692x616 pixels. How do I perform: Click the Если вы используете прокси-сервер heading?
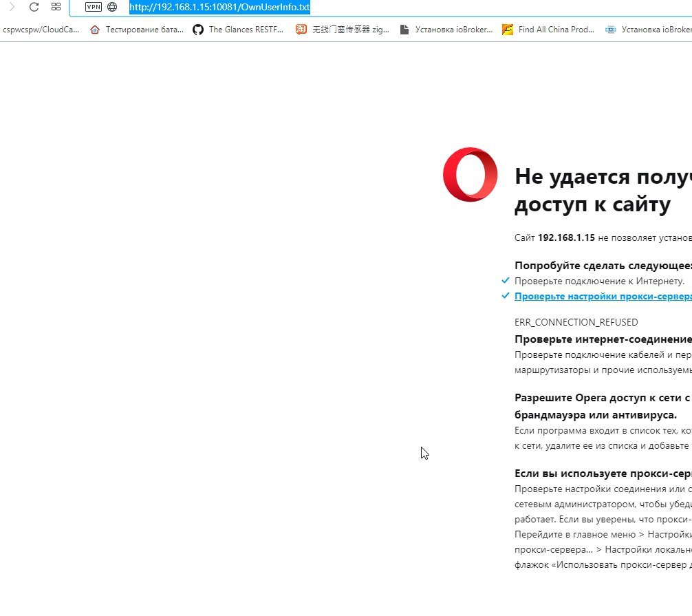click(x=603, y=474)
